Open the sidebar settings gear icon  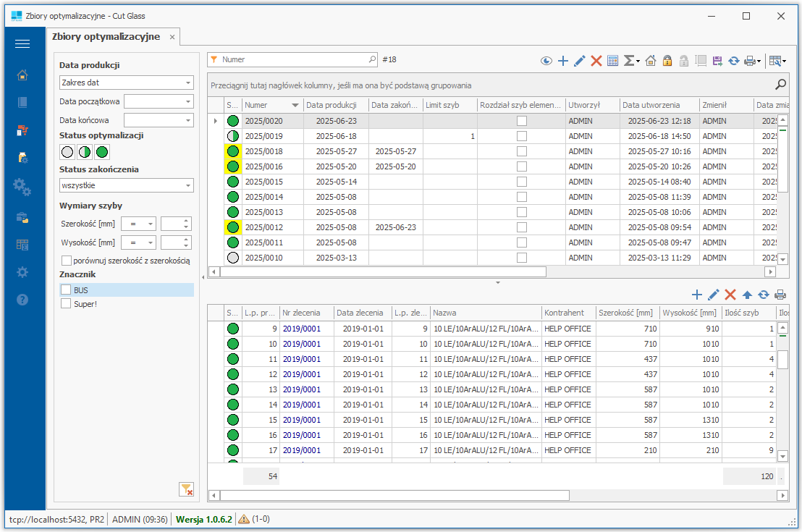point(22,272)
